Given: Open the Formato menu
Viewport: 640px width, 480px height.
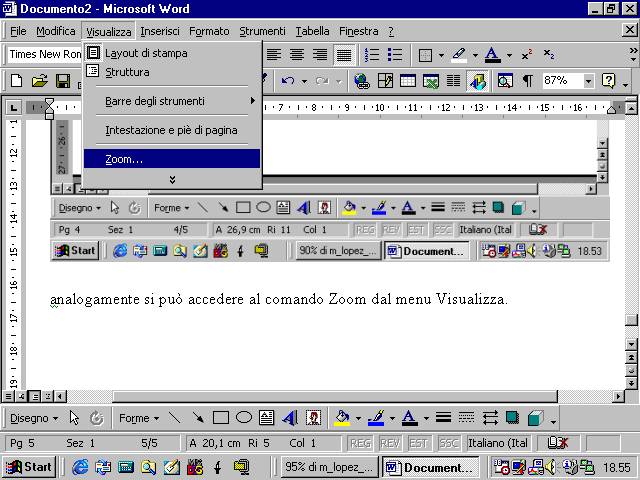Looking at the screenshot, I should (209, 31).
